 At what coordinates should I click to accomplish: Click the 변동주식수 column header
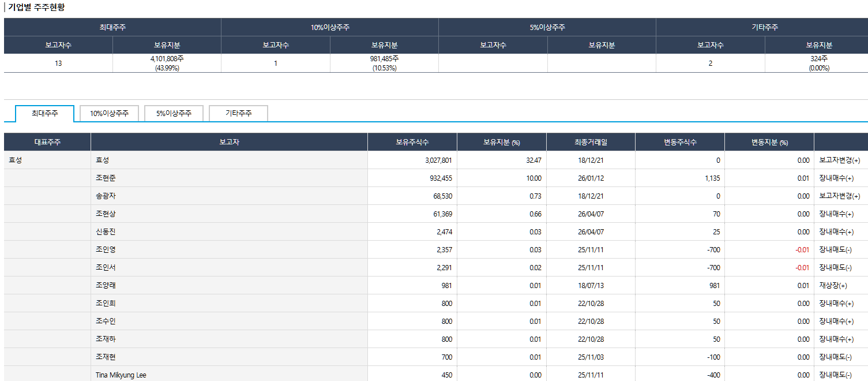pos(679,142)
